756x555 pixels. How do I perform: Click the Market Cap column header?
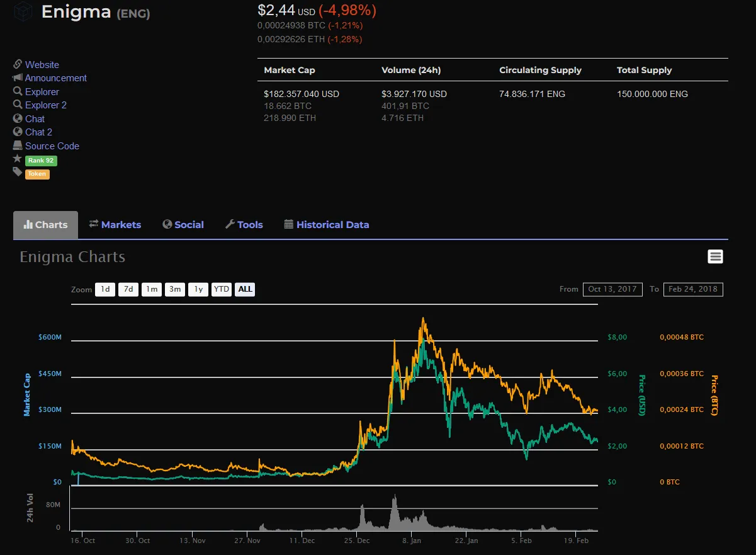290,70
